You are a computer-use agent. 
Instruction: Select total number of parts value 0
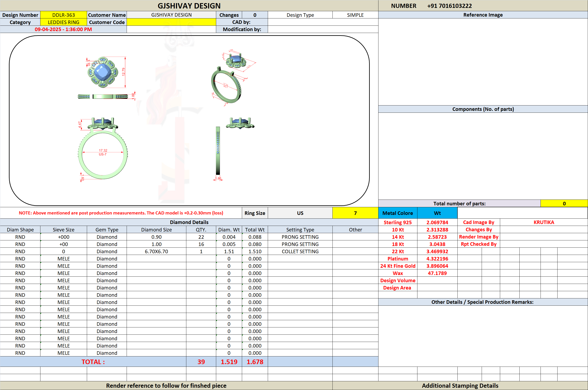[x=564, y=203]
